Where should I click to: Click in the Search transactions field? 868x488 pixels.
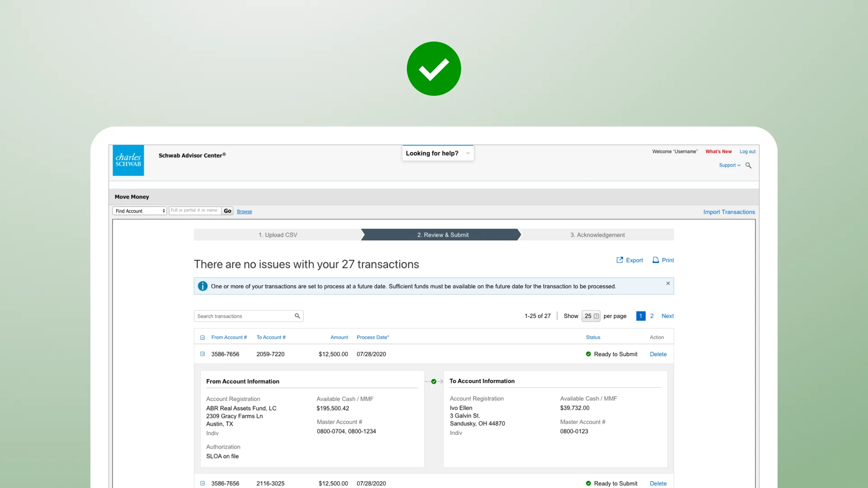point(244,316)
